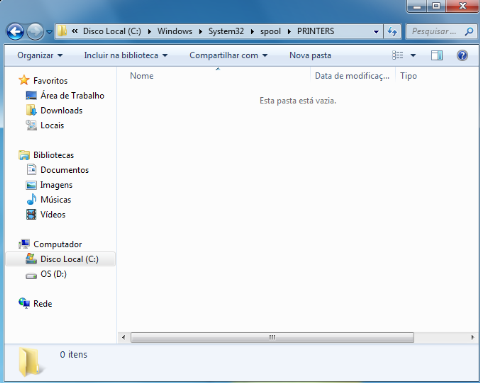The width and height of the screenshot is (480, 383).
Task: Open subfolder arrow after spool breadcrumb
Action: point(289,31)
